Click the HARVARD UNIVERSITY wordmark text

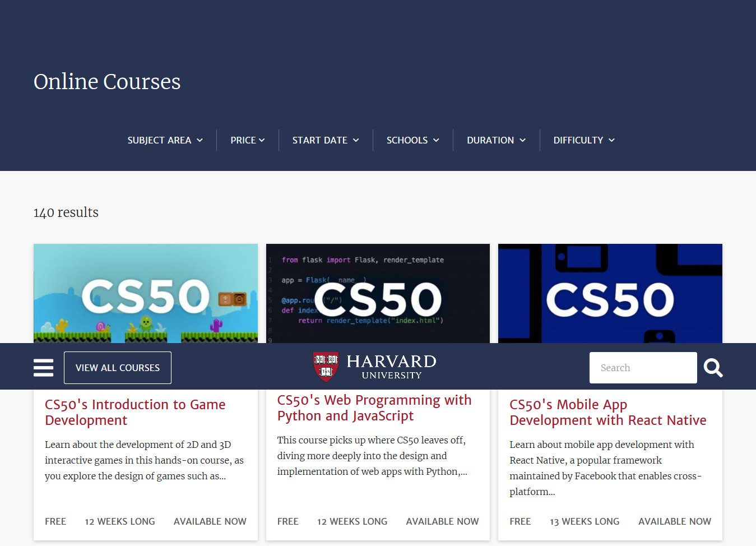click(x=391, y=367)
